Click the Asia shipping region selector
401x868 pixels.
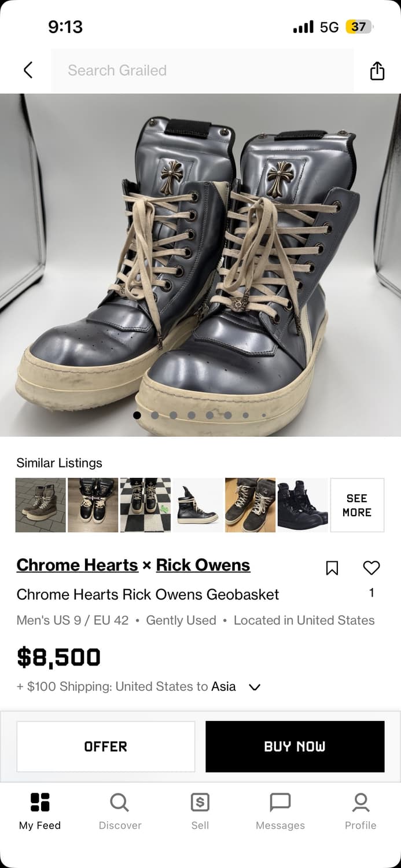click(223, 686)
